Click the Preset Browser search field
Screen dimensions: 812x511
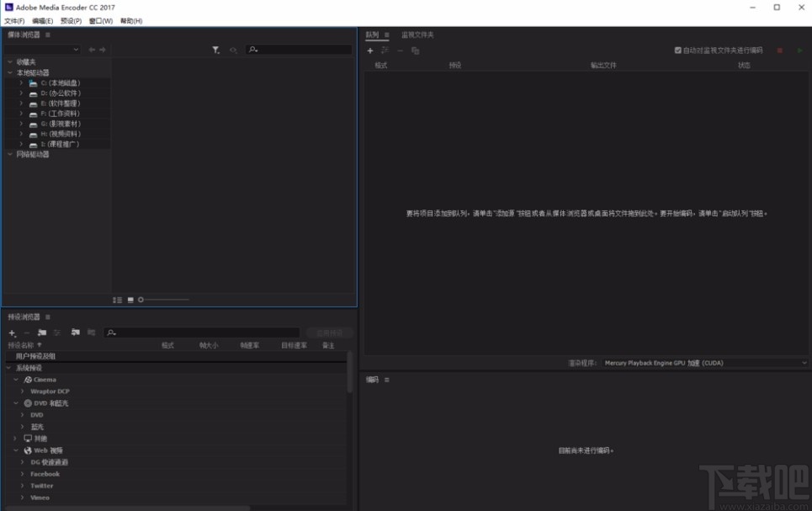(202, 333)
